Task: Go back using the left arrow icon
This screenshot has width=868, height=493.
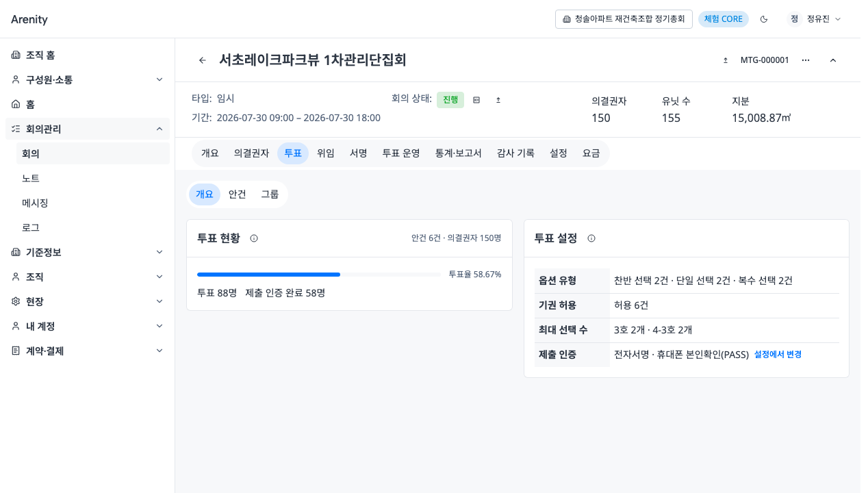Action: 203,60
